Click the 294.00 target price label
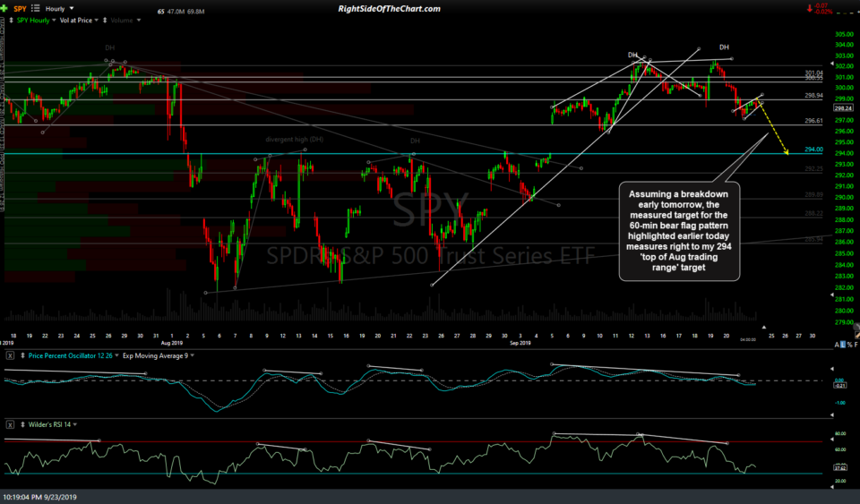 click(813, 149)
